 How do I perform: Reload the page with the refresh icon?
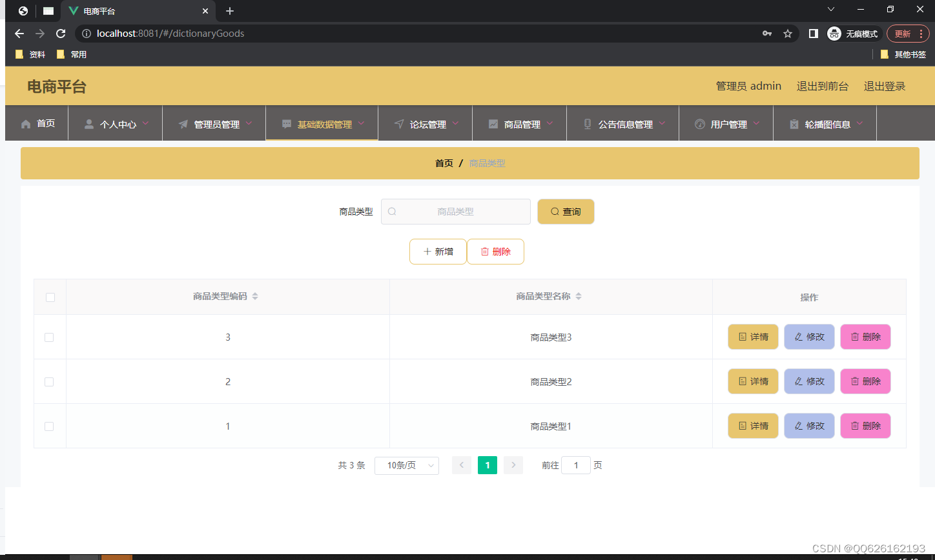61,34
